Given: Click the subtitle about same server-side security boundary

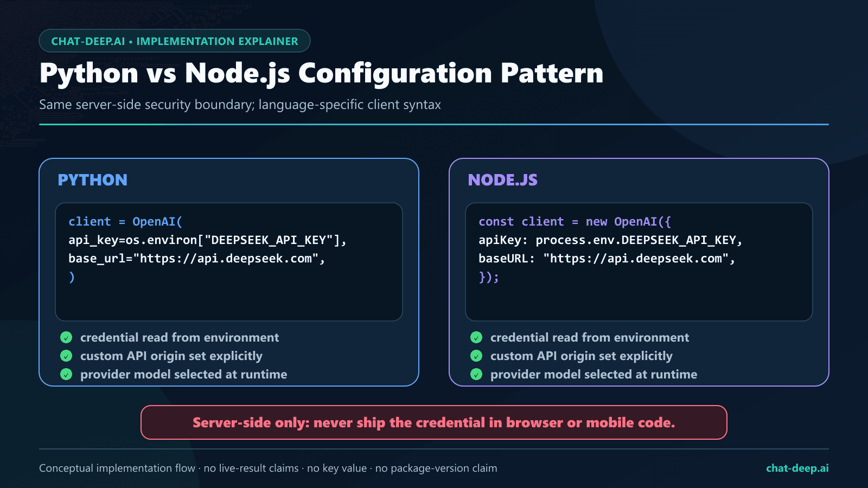Looking at the screenshot, I should click(240, 105).
